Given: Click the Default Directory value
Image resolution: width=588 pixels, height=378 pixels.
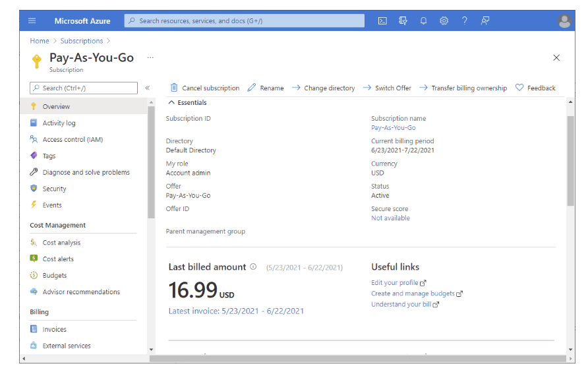Looking at the screenshot, I should (x=191, y=150).
